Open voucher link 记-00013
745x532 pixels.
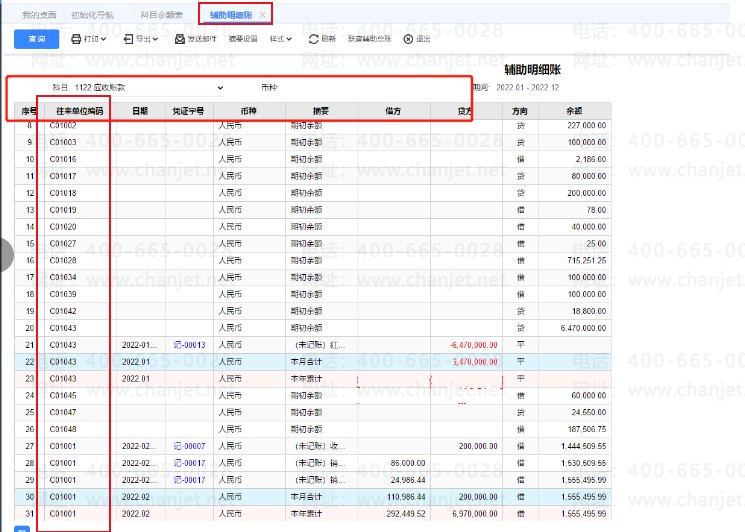[x=190, y=345]
